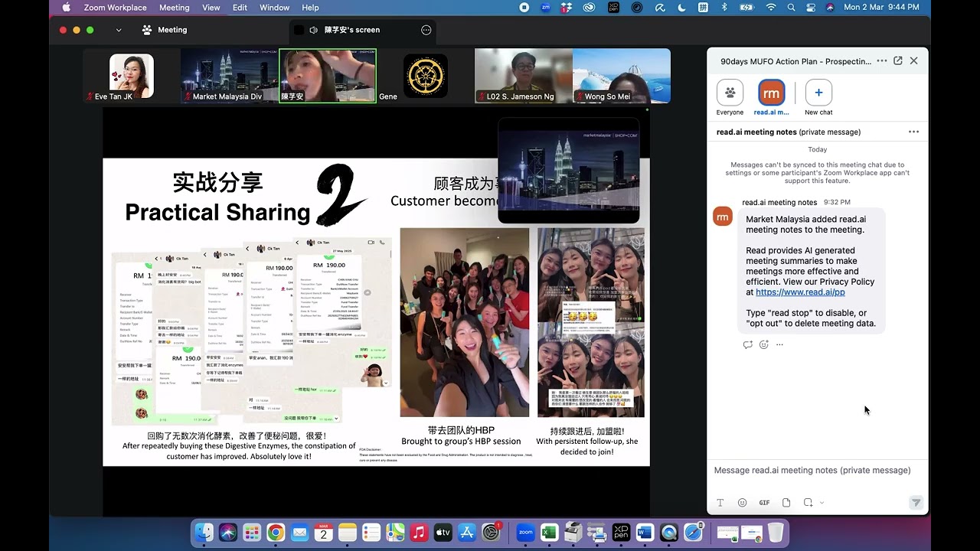Open the Everyone chat channel

click(730, 97)
